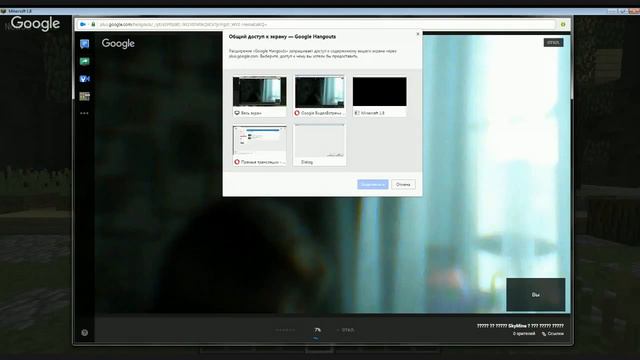Open the camera app icon in sidebar
Viewport: 640px width, 360px height.
click(84, 79)
